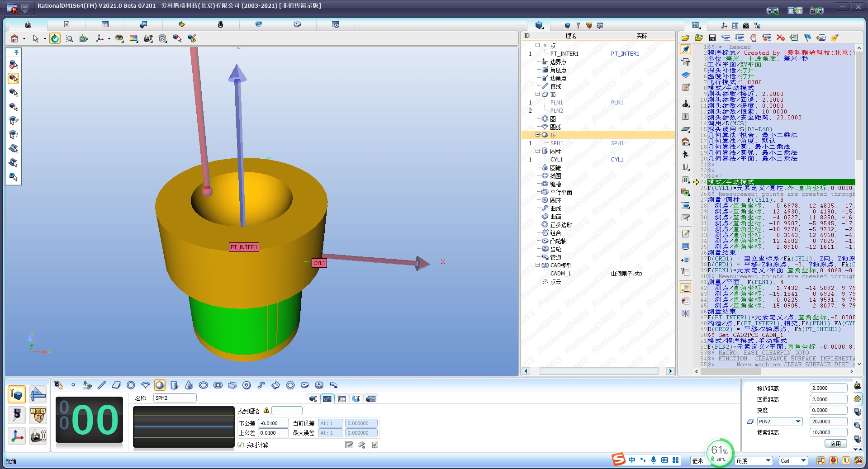
Task: Click the 实际 column header
Action: click(x=642, y=36)
